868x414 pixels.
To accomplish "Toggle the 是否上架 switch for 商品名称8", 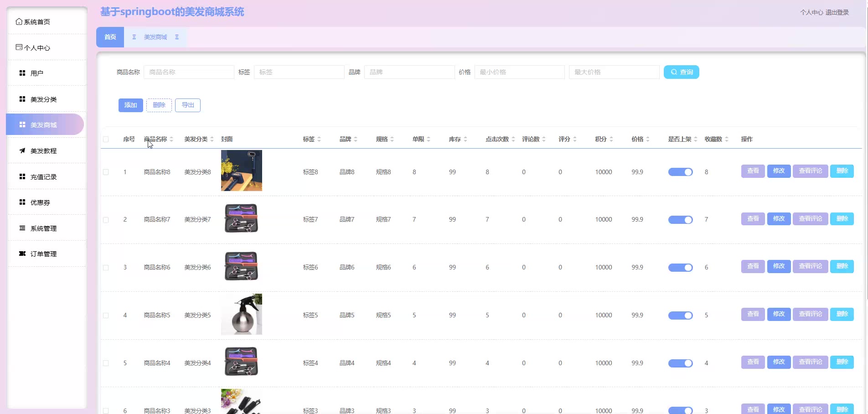I will 680,172.
